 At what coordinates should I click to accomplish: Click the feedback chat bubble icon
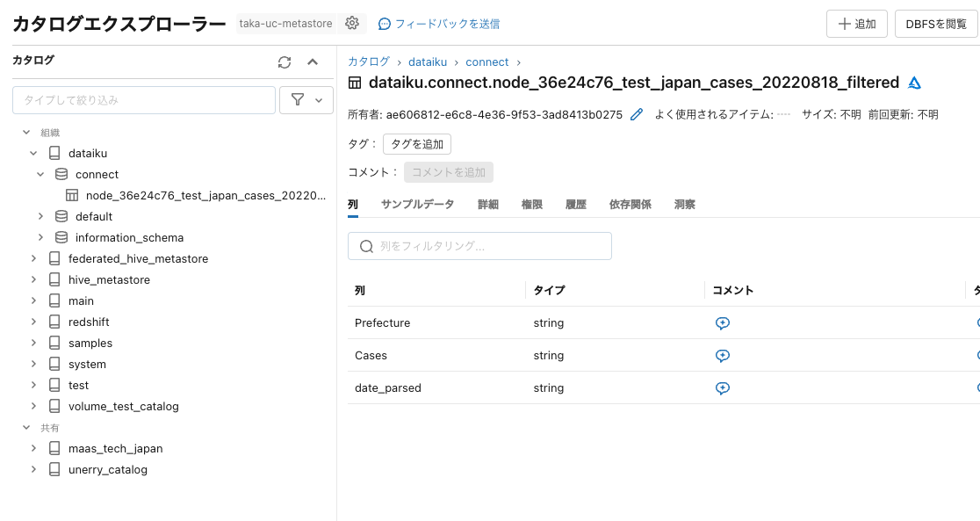(x=385, y=24)
